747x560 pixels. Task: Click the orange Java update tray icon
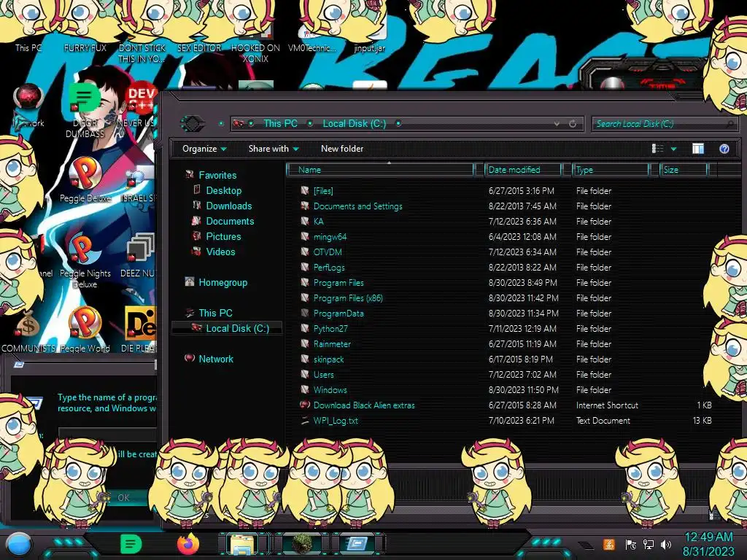(609, 544)
